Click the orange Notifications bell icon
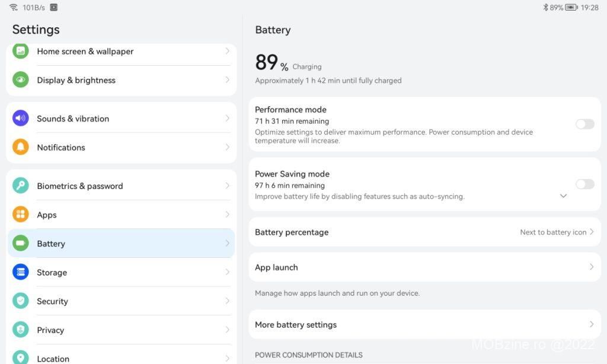The width and height of the screenshot is (607, 364). point(21,147)
